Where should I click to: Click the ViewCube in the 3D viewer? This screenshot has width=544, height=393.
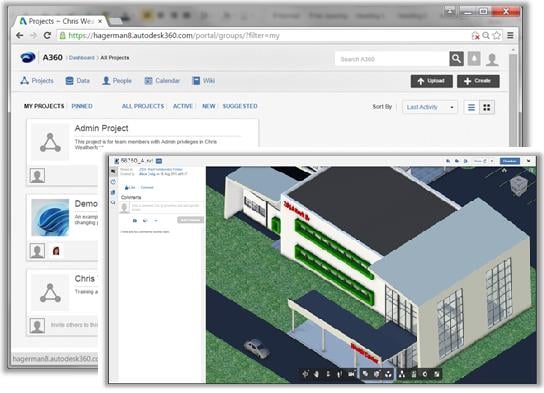519,185
